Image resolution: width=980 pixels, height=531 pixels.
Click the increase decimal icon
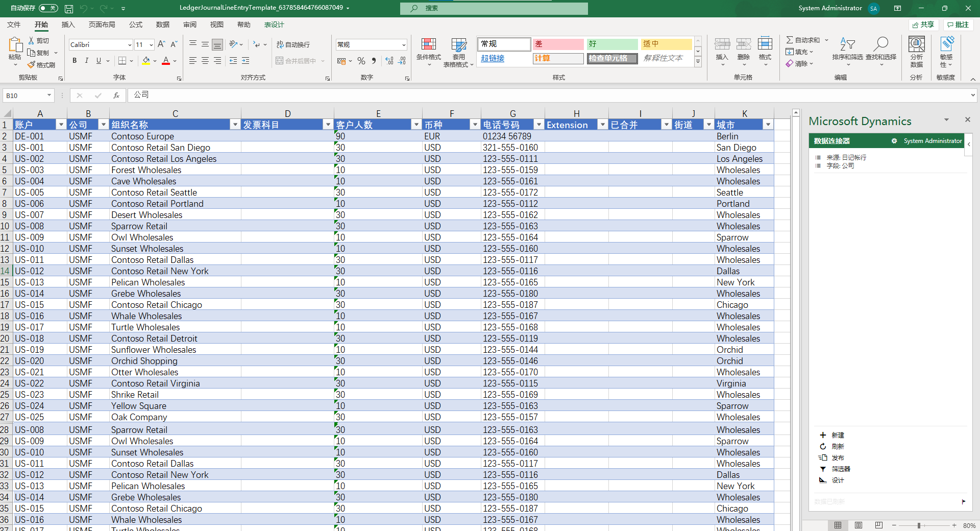[x=389, y=61]
